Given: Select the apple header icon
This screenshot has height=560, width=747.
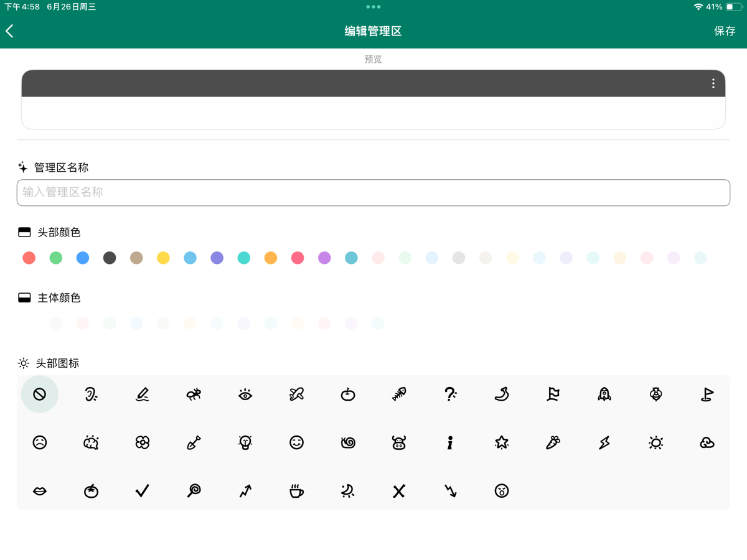Looking at the screenshot, I should [348, 394].
